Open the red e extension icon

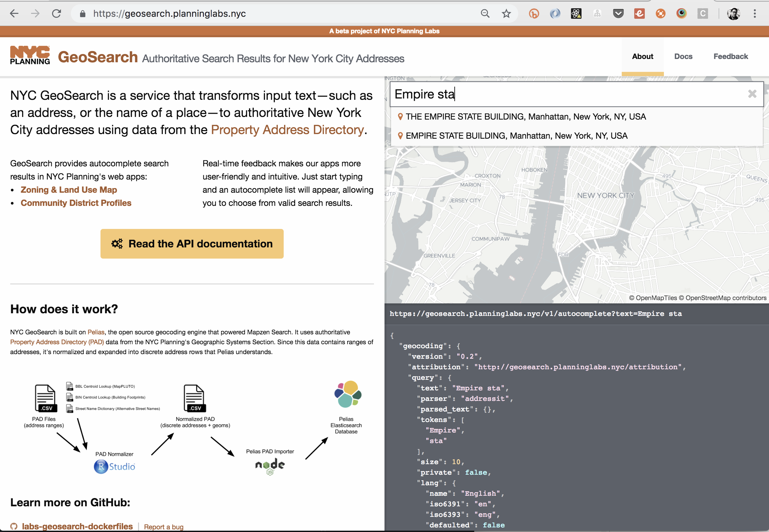coord(639,14)
